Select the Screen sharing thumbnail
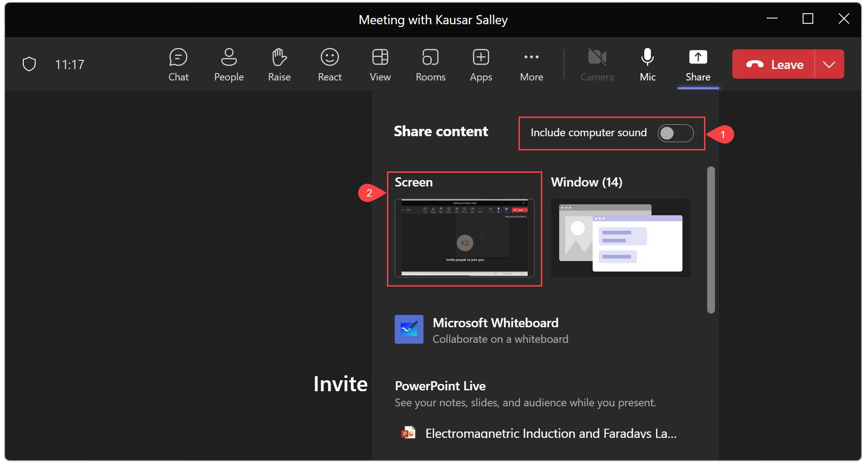This screenshot has width=868, height=463. coord(464,238)
